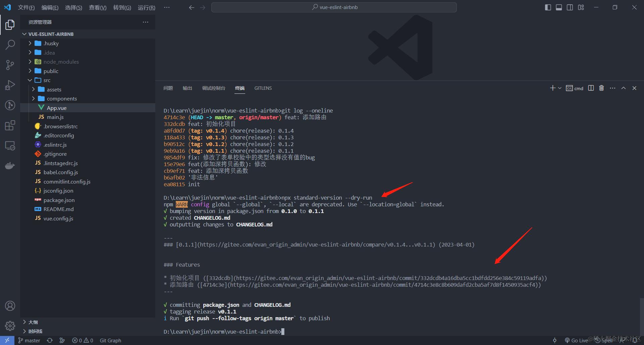Image resolution: width=644 pixels, height=345 pixels.
Task: Open the 文件(F) menu
Action: tap(26, 7)
